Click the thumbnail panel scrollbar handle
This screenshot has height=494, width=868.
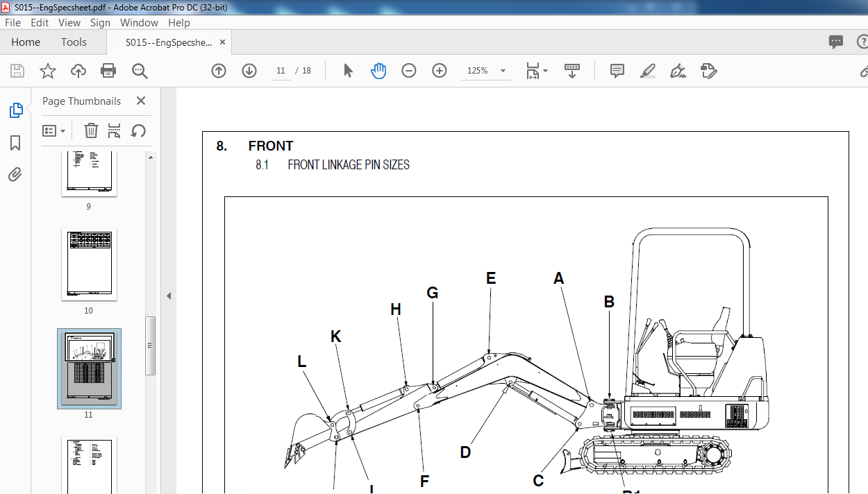coord(150,346)
